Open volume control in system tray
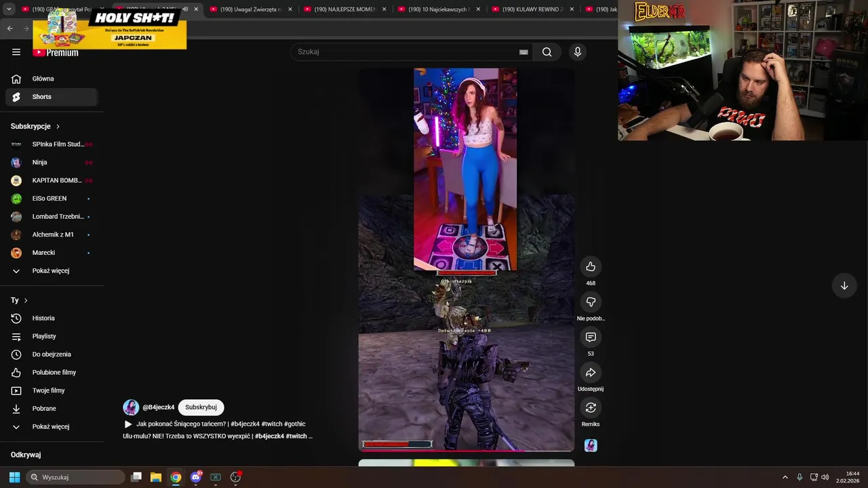 825,477
